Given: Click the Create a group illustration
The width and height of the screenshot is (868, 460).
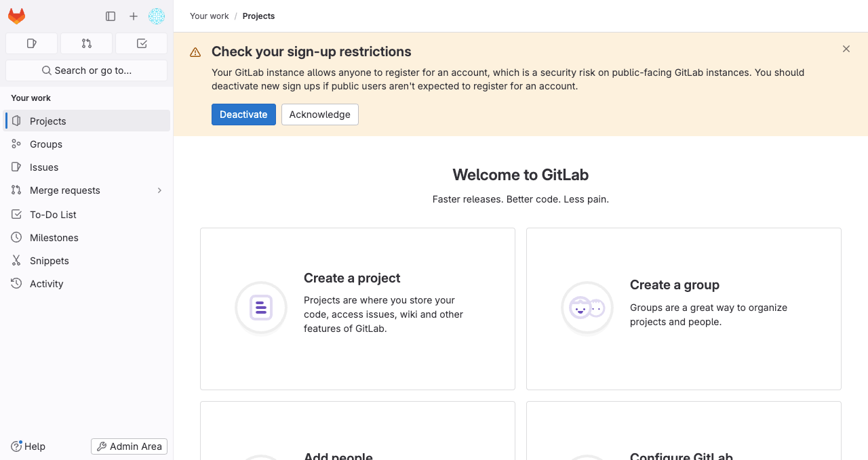Looking at the screenshot, I should pyautogui.click(x=587, y=308).
